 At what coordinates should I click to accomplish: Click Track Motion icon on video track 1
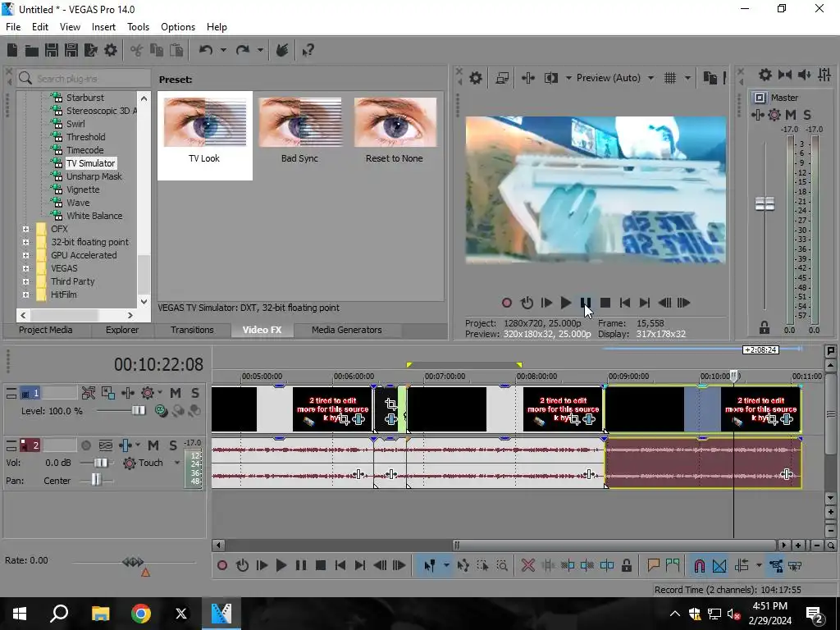pos(107,393)
